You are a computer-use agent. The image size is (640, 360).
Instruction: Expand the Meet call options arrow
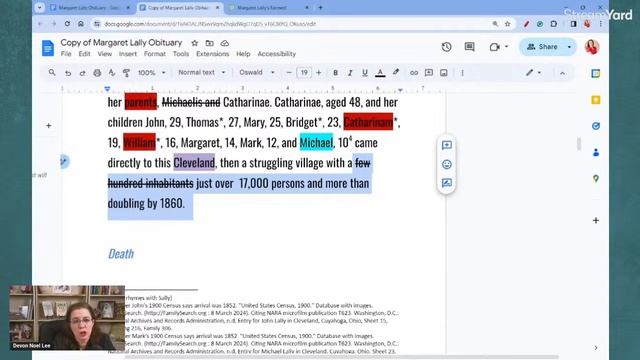tap(507, 47)
